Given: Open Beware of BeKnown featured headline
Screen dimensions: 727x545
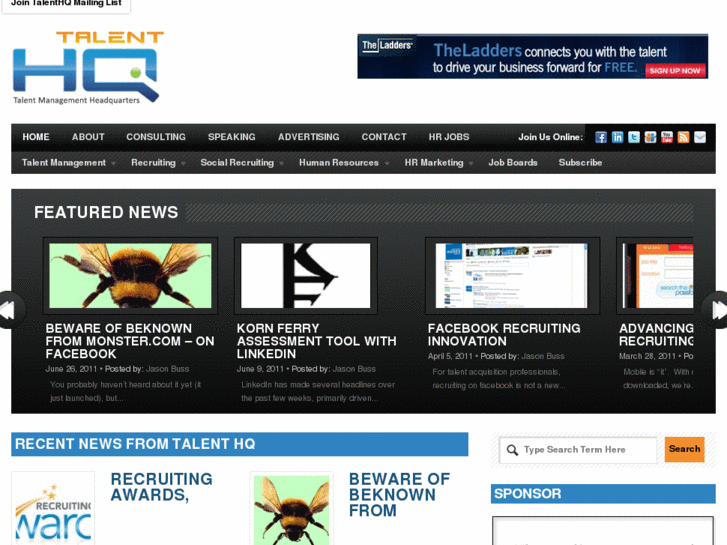Looking at the screenshot, I should (130, 341).
